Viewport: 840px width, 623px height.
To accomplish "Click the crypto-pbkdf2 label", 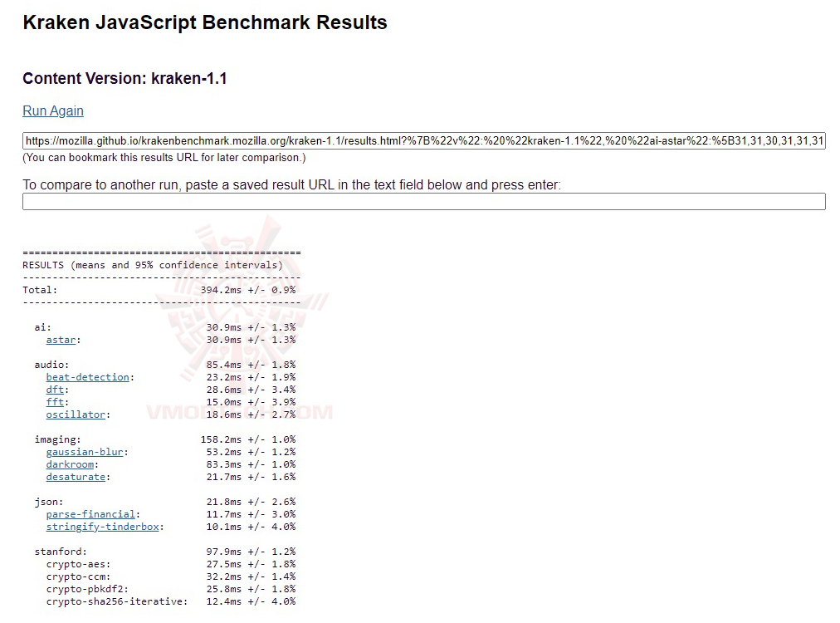I will tap(87, 589).
